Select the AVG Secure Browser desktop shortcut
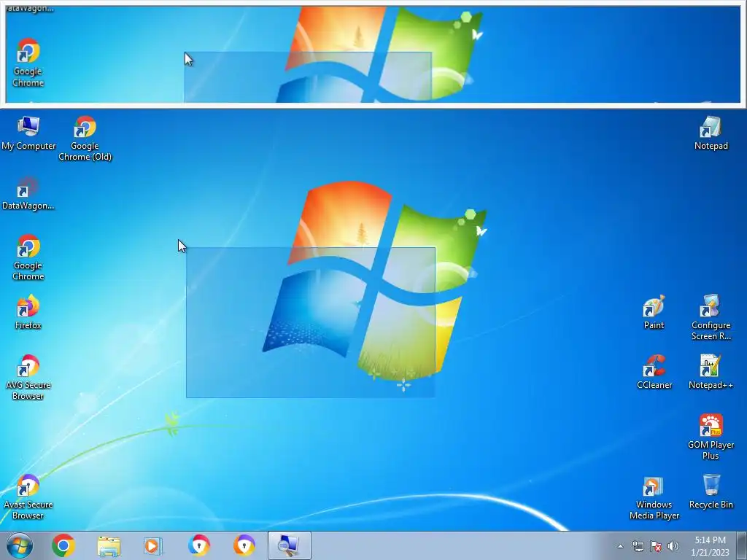Screen dimensions: 747x560 [28, 377]
